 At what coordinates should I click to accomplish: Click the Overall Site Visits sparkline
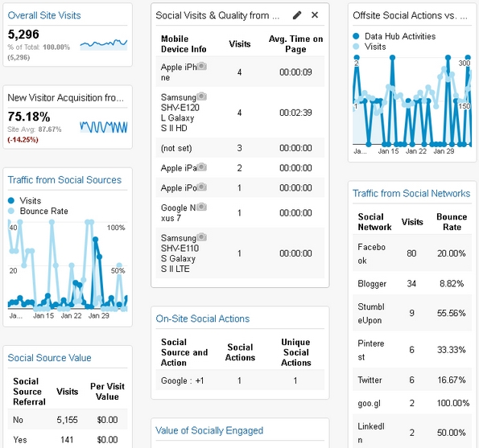coord(104,44)
